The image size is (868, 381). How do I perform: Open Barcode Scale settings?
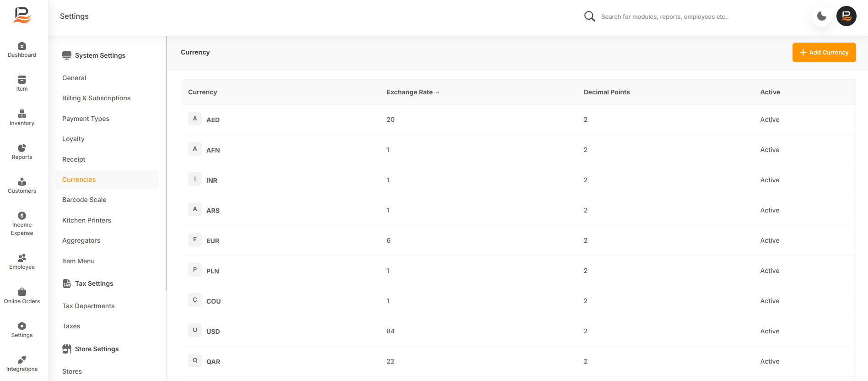(x=84, y=200)
